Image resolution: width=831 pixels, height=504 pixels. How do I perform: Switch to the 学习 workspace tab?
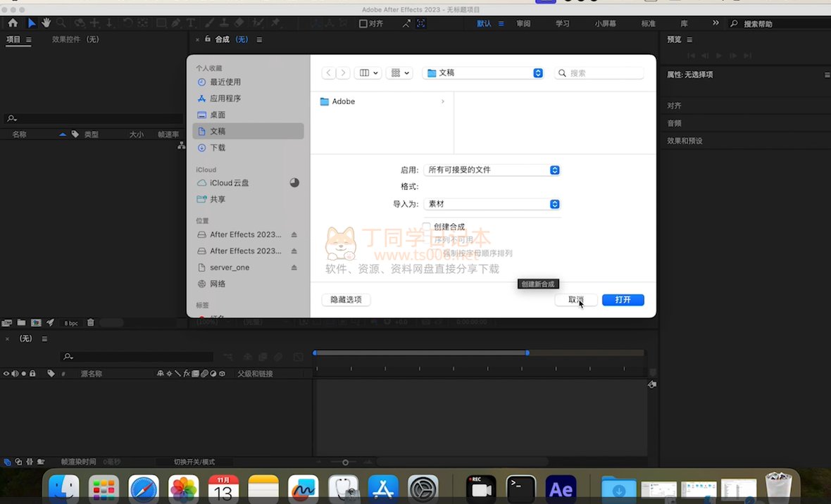coord(562,23)
